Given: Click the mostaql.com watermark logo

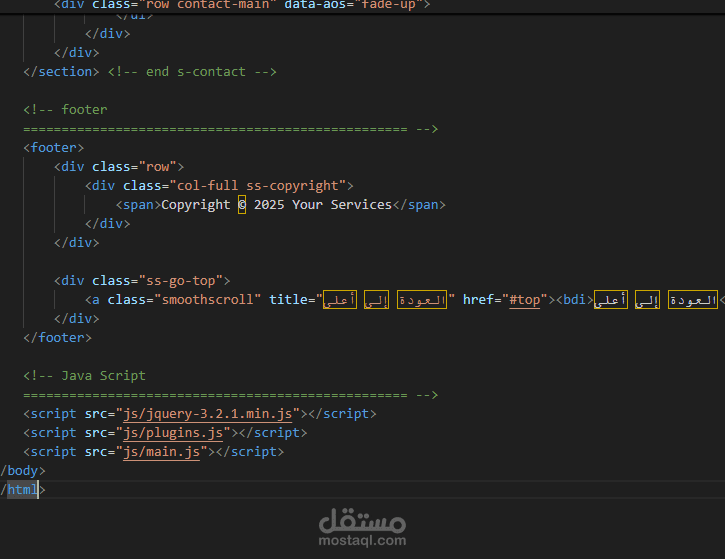Looking at the screenshot, I should click(x=362, y=527).
